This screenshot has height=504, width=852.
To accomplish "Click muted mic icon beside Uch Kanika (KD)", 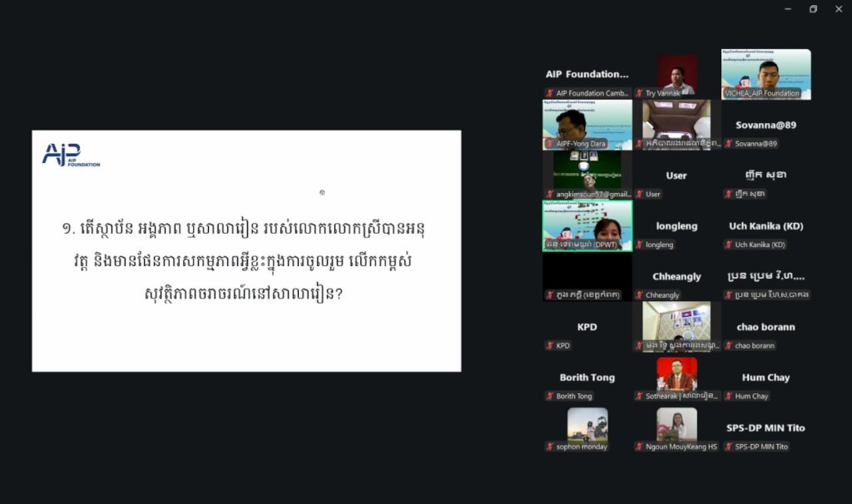I will pos(729,245).
